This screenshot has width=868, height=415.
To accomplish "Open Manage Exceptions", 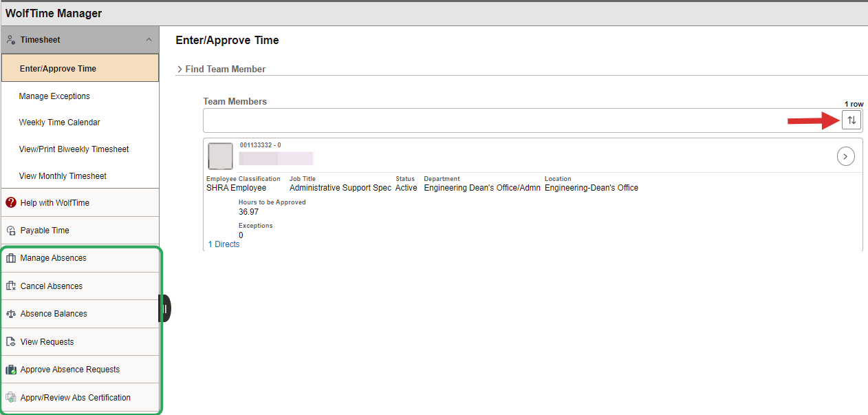I will point(80,96).
